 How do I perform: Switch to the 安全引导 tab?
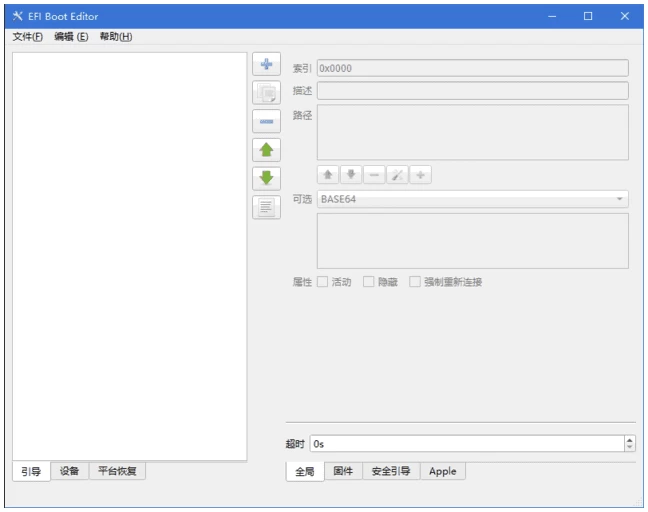pyautogui.click(x=390, y=471)
